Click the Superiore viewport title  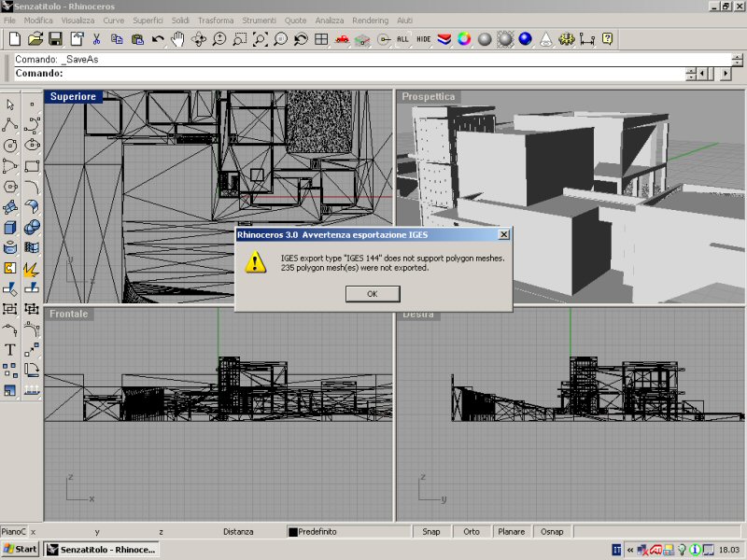tap(73, 96)
